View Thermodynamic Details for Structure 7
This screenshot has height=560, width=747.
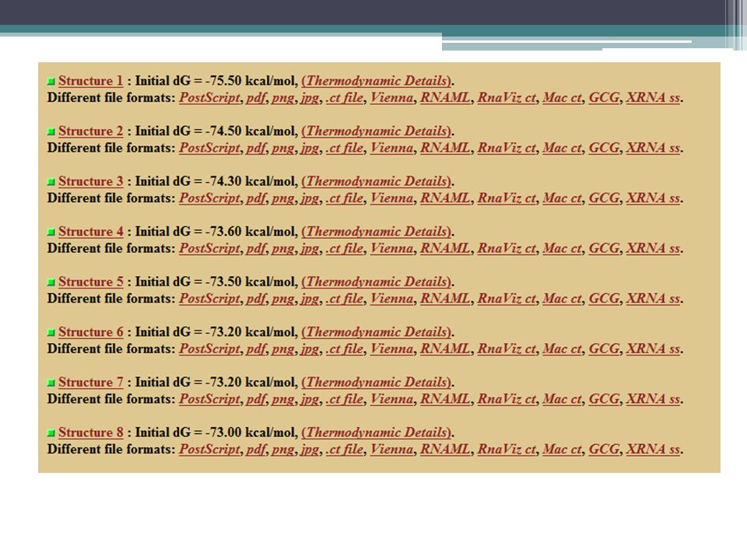click(x=377, y=383)
